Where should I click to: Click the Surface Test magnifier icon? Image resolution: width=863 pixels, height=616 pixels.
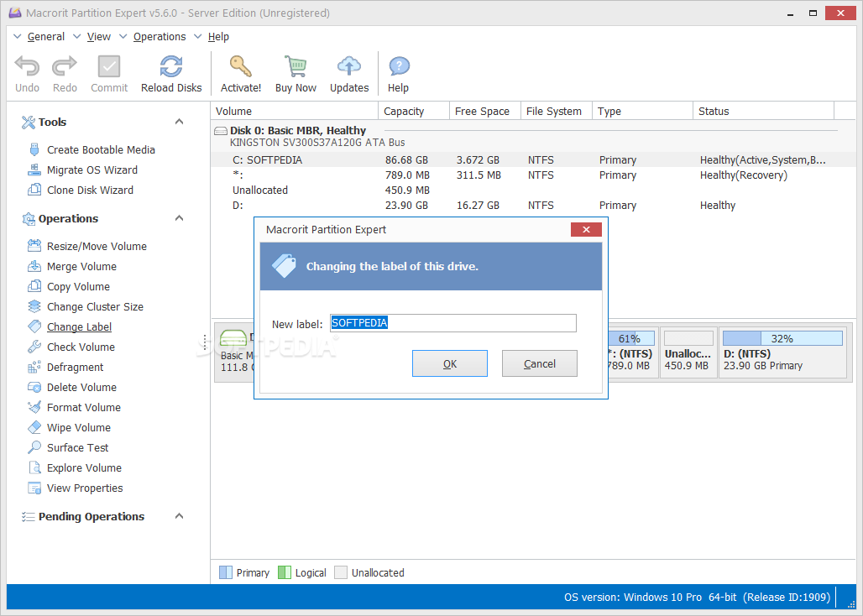tap(34, 447)
